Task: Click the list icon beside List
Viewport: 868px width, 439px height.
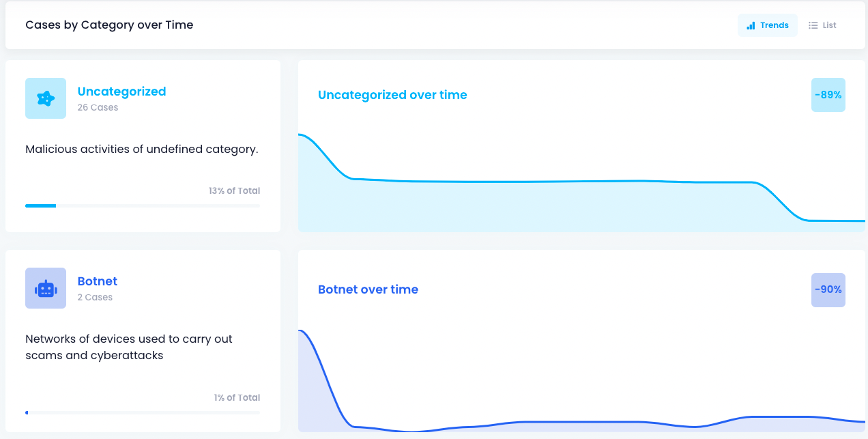Action: (813, 25)
